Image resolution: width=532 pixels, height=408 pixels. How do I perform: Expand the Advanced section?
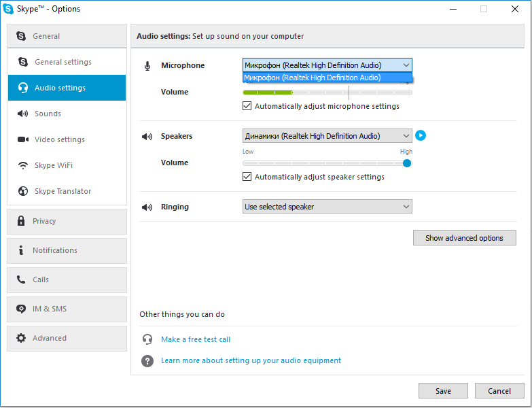(67, 339)
